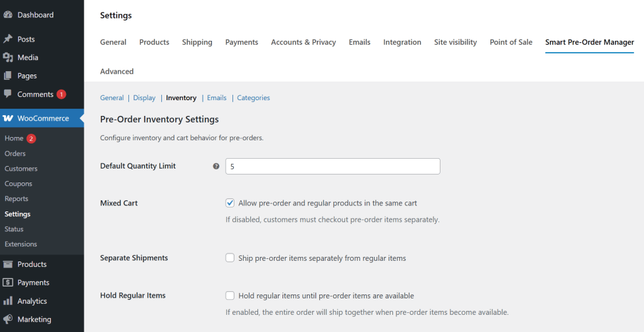Click the Pages icon in sidebar
Screen dimensions: 644x332
pyautogui.click(x=8, y=76)
